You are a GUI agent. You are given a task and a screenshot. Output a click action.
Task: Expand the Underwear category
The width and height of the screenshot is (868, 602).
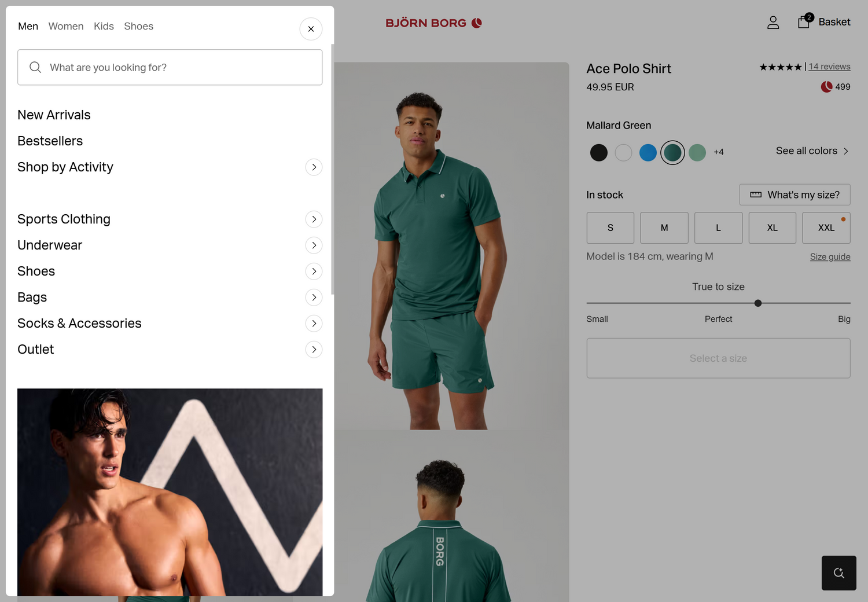(314, 245)
